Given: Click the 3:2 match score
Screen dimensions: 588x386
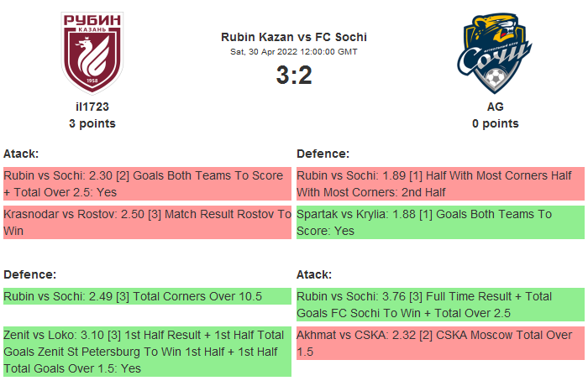Looking at the screenshot, I should pos(294,76).
